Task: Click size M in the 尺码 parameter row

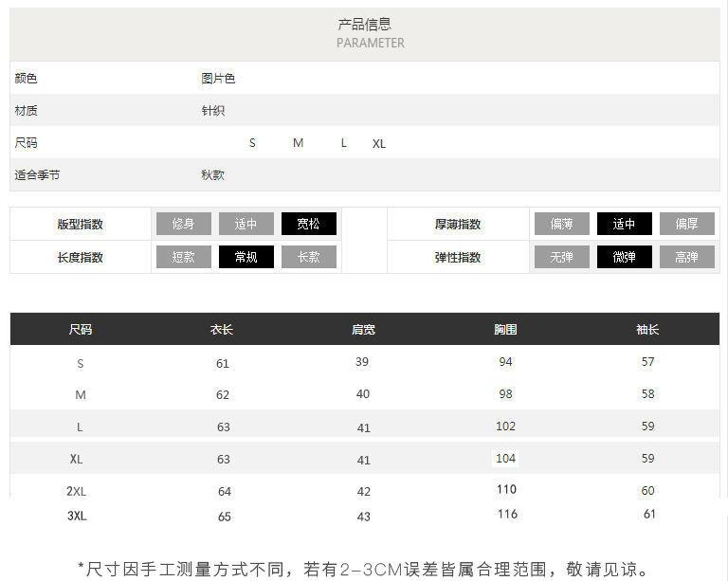Action: (x=298, y=143)
